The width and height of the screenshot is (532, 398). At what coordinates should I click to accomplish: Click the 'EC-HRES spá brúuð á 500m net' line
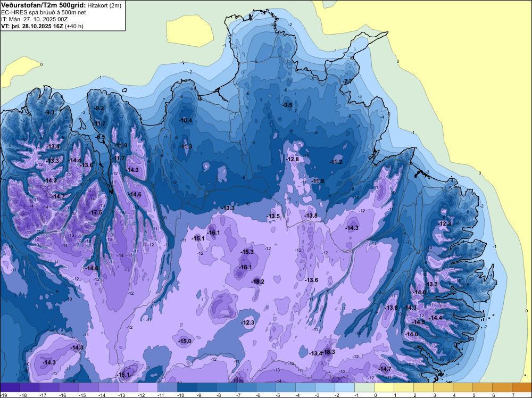click(44, 12)
